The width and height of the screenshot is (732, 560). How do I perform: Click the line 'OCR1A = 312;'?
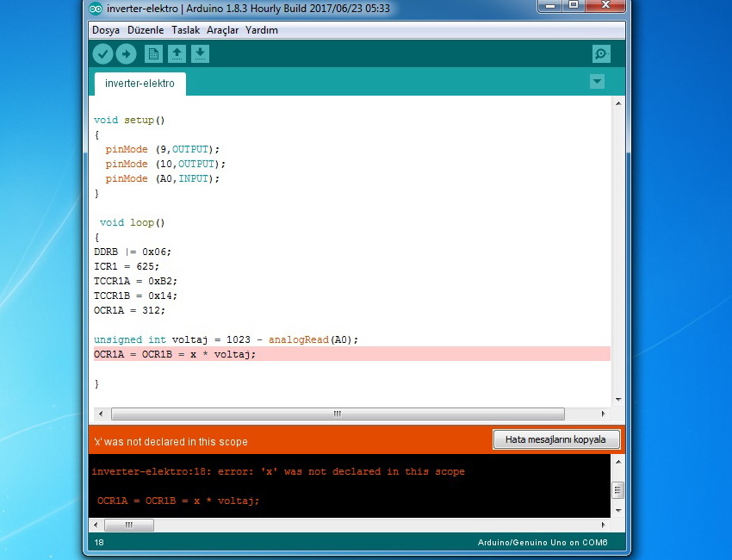(129, 310)
